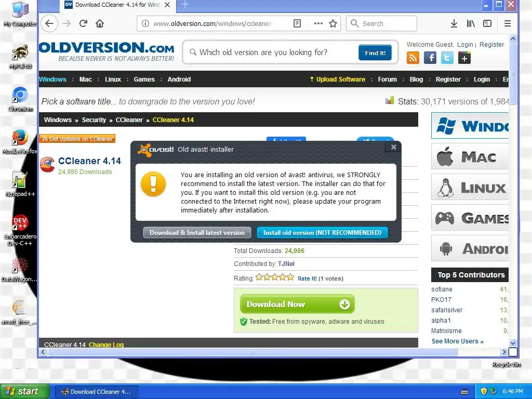Click Install old version (NOT RECOMMENDED)
532x399 pixels.
click(x=322, y=233)
